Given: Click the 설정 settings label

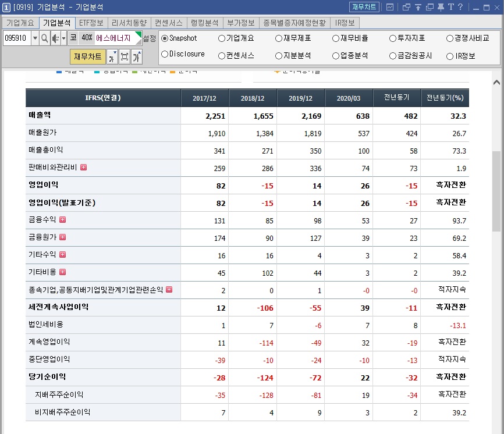Looking at the screenshot, I should [x=149, y=38].
